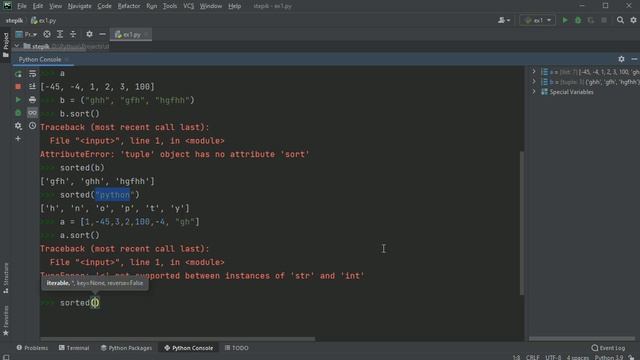
Task: Change the UTF-8 file encoding
Action: point(553,358)
